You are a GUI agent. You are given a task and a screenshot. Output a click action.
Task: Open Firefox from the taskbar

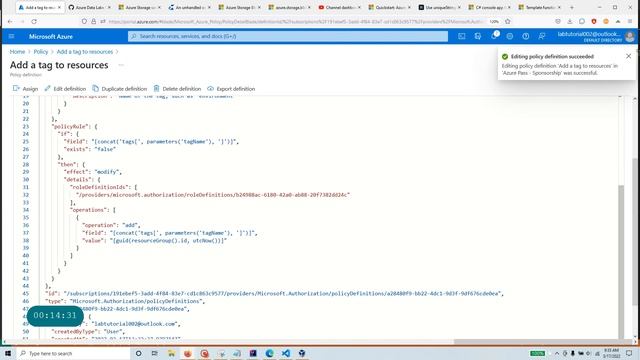(188, 353)
